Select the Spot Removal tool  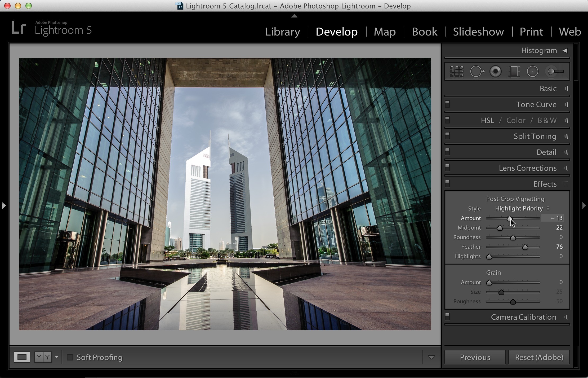[x=477, y=71]
